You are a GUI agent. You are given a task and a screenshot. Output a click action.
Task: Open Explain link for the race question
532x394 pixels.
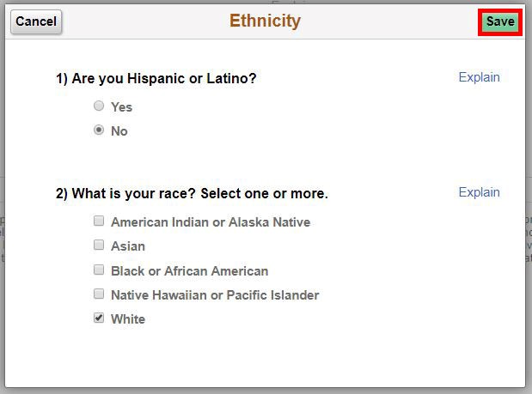[479, 192]
